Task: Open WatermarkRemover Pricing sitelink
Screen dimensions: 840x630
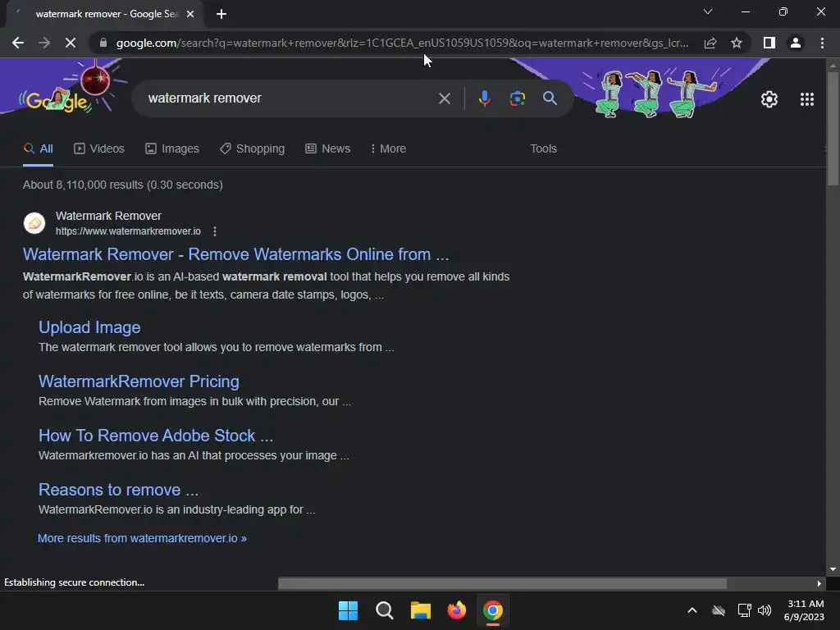Action: [139, 381]
